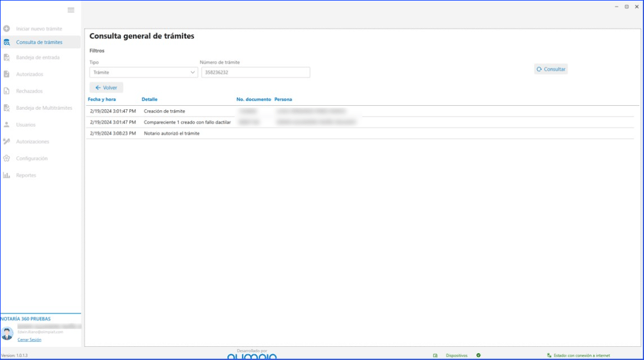
Task: Select the Creación de trámite row
Action: tap(360, 111)
